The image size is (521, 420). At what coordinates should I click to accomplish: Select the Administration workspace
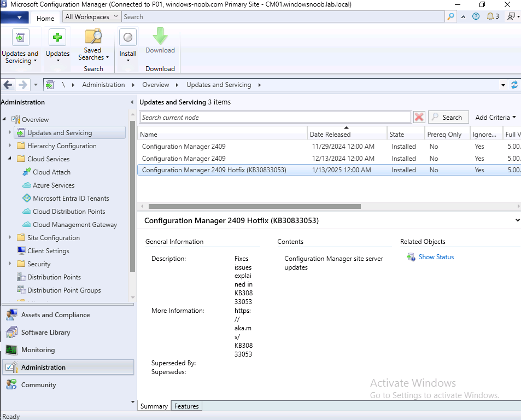pyautogui.click(x=68, y=367)
